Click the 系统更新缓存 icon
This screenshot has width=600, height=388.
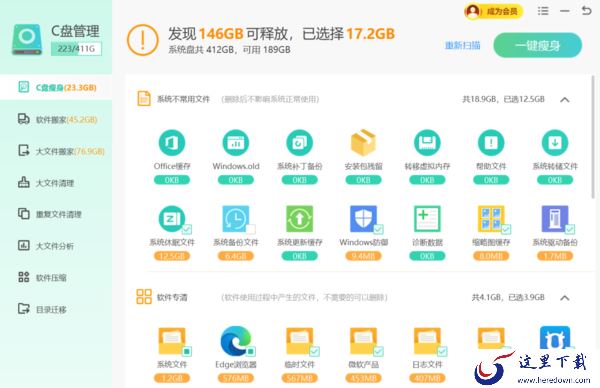pos(300,219)
